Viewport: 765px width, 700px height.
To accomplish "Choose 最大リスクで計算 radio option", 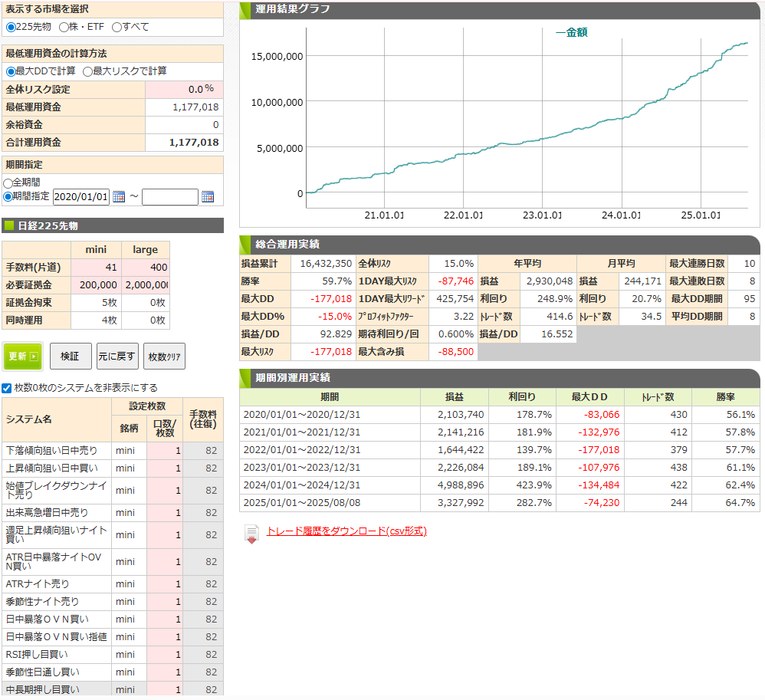I will [87, 71].
